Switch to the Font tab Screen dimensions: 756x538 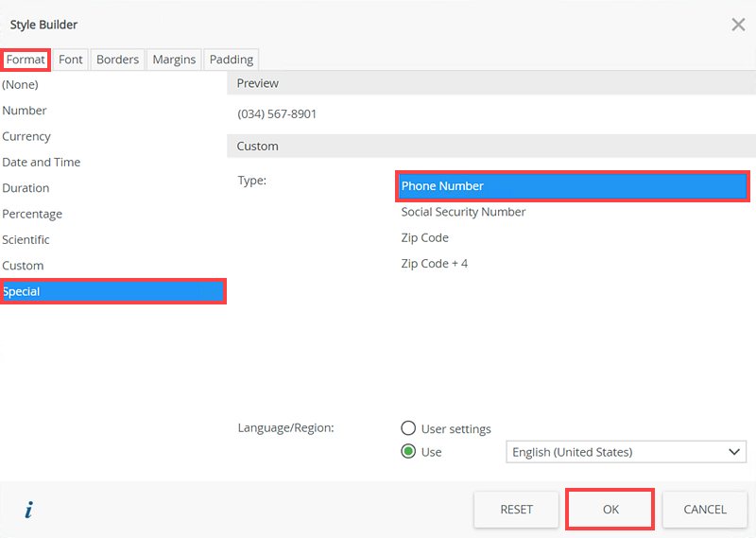click(71, 60)
